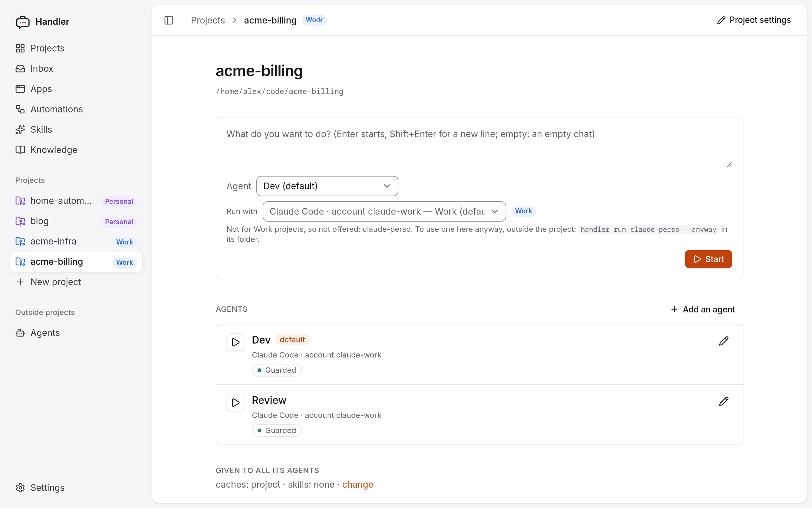The height and width of the screenshot is (508, 812).
Task: Click the Guarded badge under Review
Action: (x=277, y=431)
